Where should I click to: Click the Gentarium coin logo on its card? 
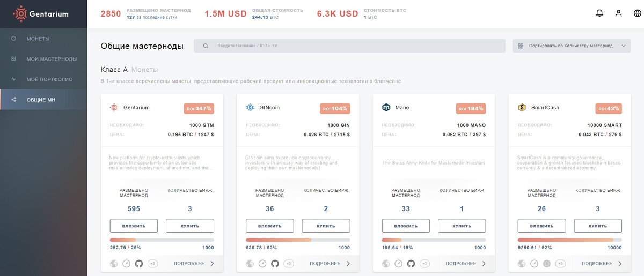point(114,108)
